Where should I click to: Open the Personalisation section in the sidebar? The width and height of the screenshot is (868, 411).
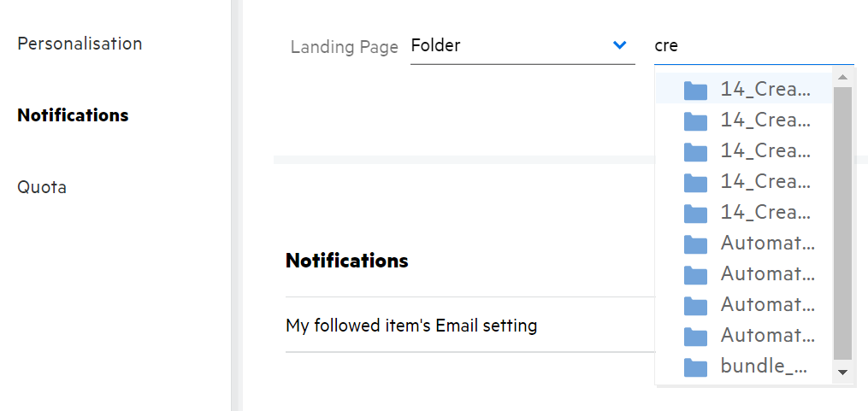[80, 43]
